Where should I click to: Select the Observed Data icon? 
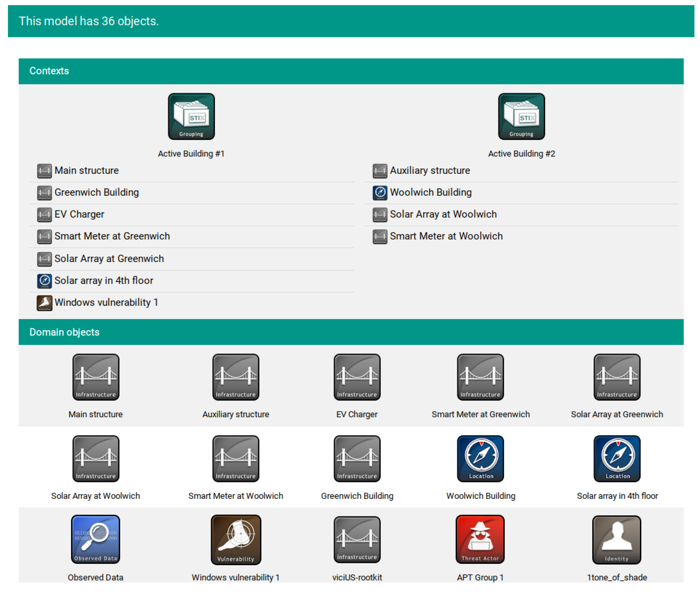[95, 539]
